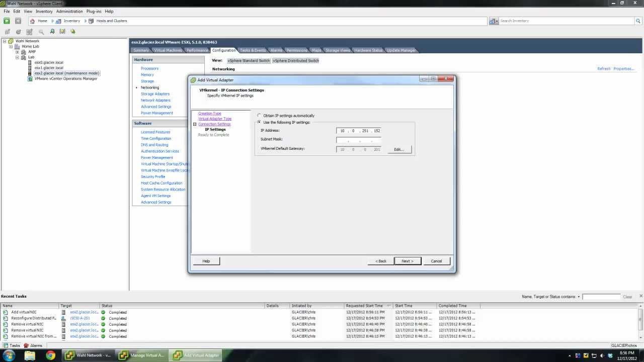Click the Virtual Adapter Type wizard link
The width and height of the screenshot is (644, 362).
click(x=215, y=119)
